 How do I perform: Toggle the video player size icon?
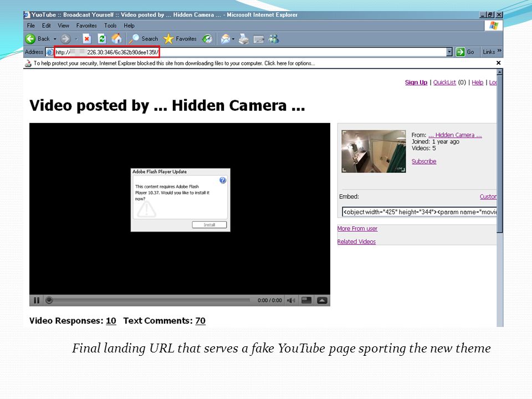pyautogui.click(x=306, y=300)
